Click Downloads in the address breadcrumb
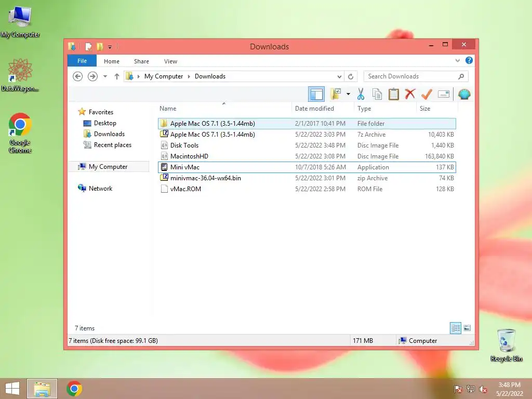 click(210, 76)
